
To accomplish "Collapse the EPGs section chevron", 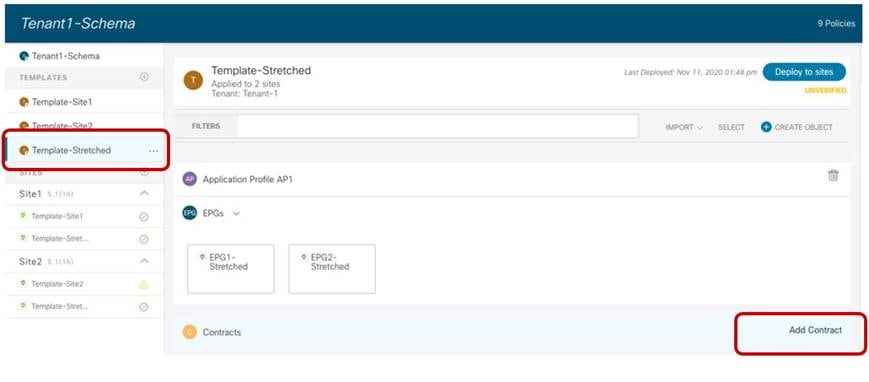I will (x=236, y=213).
